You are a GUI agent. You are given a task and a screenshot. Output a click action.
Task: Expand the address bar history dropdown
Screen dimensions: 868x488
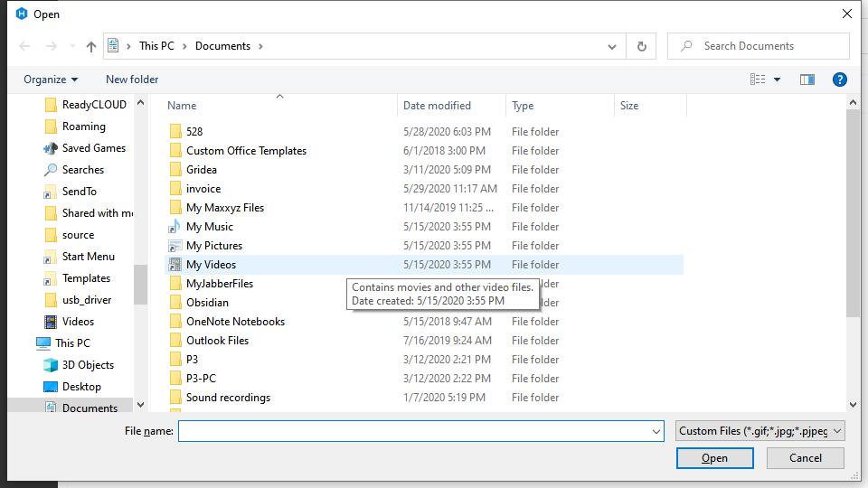pos(612,46)
